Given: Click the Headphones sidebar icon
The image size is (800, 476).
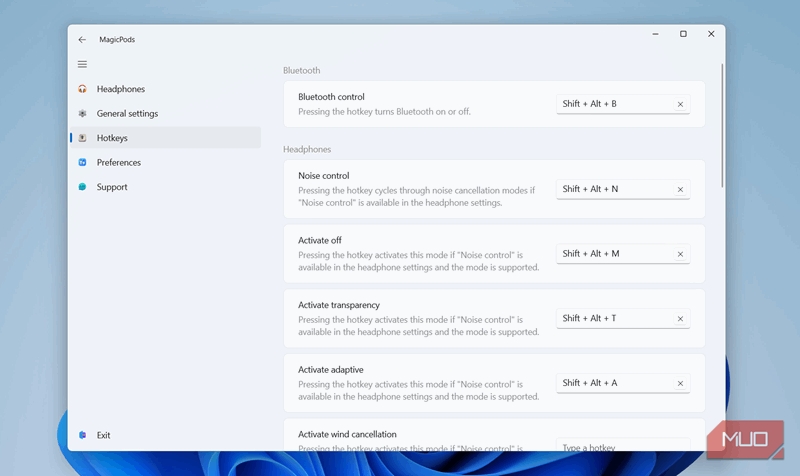Looking at the screenshot, I should coord(82,89).
